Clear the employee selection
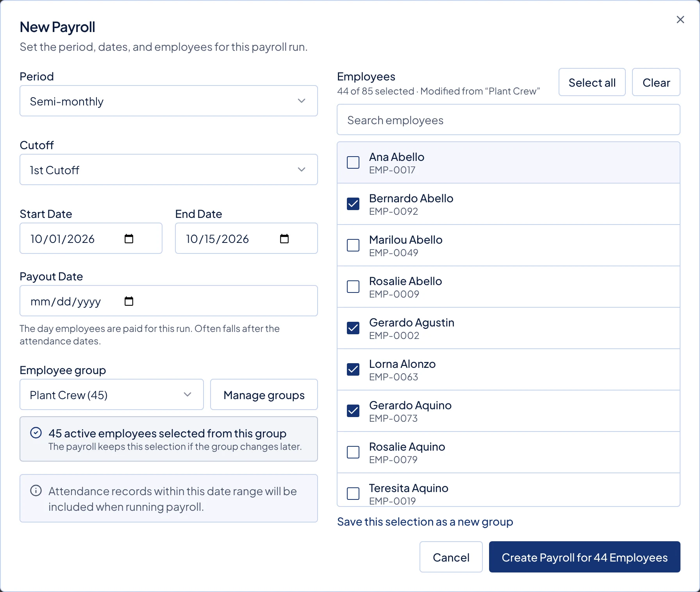700x592 pixels. point(656,82)
